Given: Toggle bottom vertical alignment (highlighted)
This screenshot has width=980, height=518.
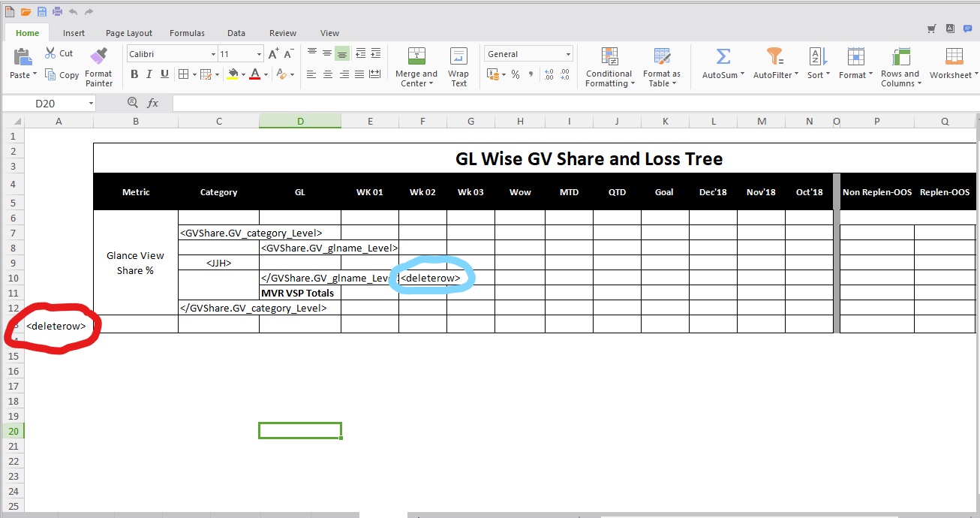Looking at the screenshot, I should [342, 54].
